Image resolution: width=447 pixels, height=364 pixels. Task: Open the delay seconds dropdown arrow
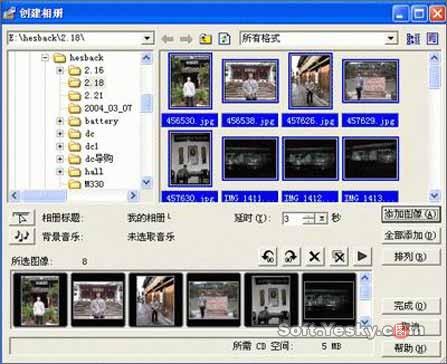click(x=322, y=219)
